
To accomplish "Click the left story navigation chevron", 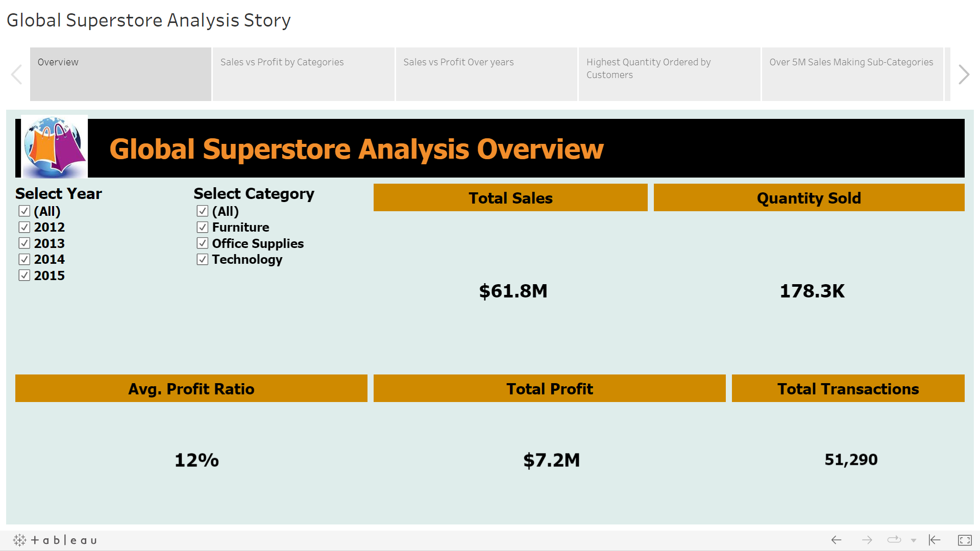I will coord(17,74).
